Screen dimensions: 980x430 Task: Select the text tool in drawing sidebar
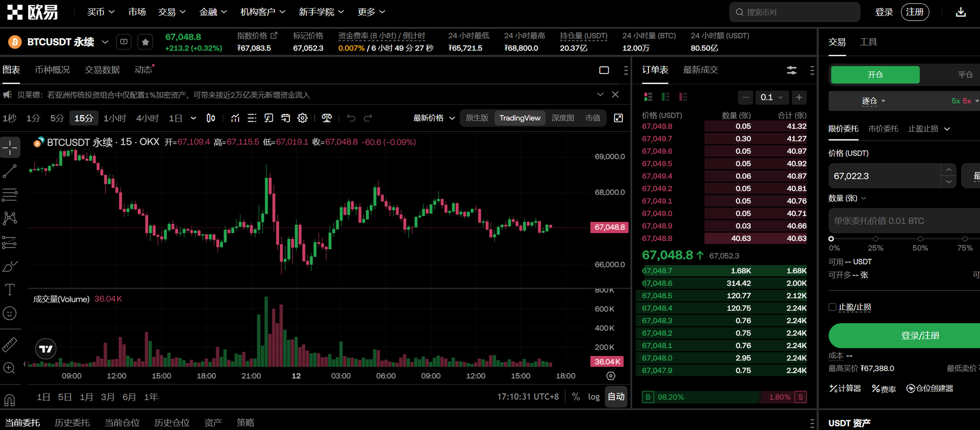10,289
